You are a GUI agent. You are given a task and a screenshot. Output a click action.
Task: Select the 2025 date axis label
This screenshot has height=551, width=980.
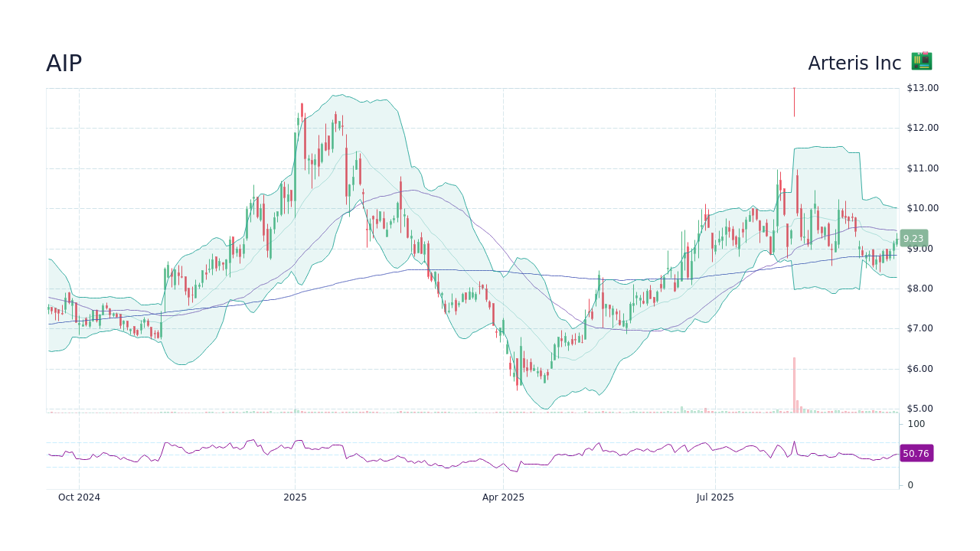click(294, 497)
